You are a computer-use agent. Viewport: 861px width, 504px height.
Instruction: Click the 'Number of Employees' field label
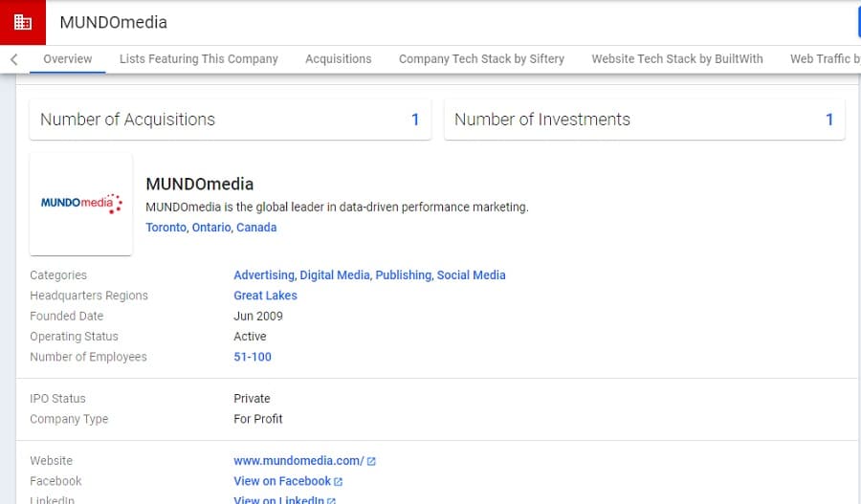click(x=88, y=357)
